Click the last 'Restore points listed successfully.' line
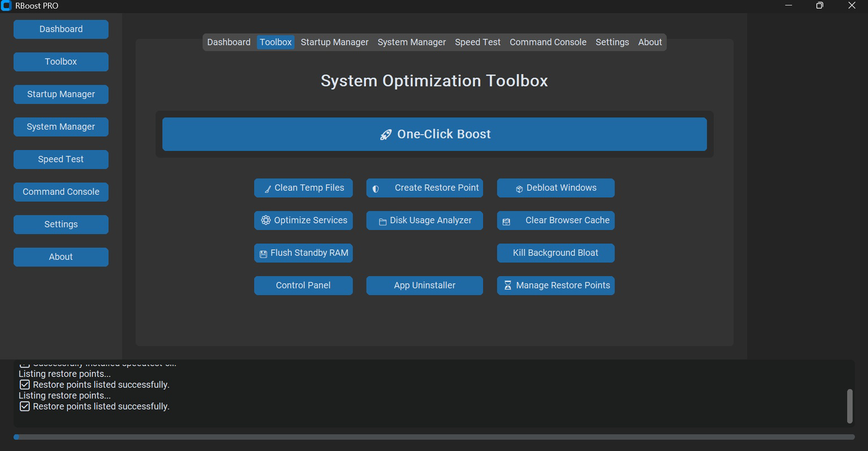868x451 pixels. (101, 406)
